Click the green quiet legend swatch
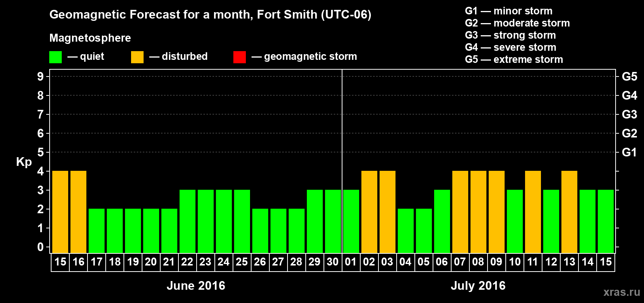 click(x=55, y=57)
